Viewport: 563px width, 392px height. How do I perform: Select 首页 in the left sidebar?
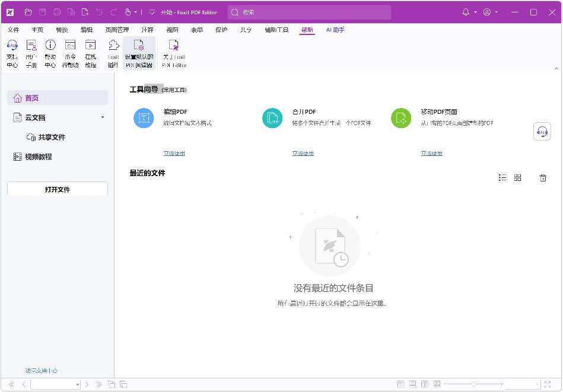(x=58, y=98)
